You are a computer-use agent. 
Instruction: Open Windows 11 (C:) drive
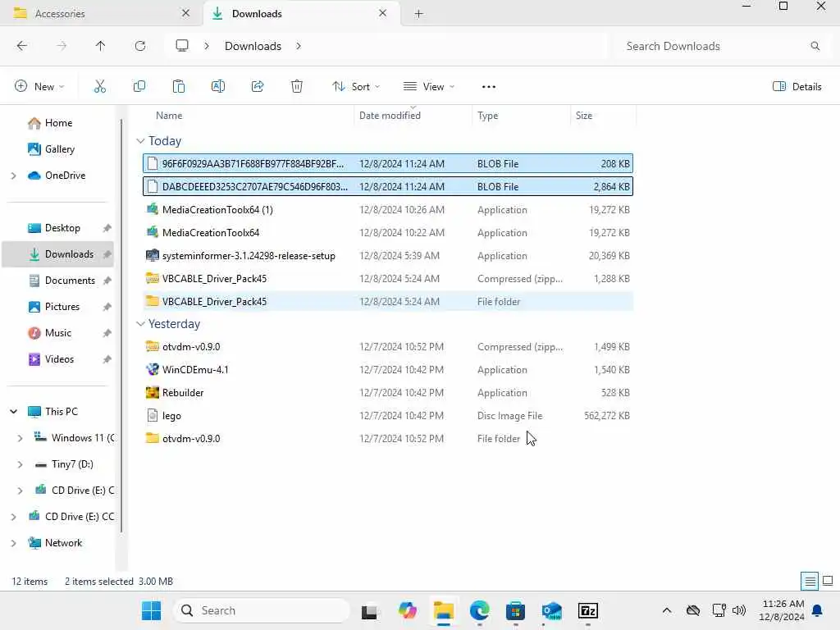75,438
